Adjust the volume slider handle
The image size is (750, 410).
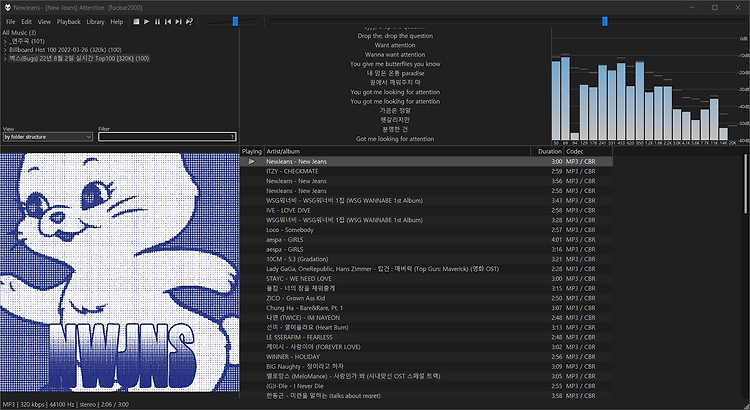point(235,22)
